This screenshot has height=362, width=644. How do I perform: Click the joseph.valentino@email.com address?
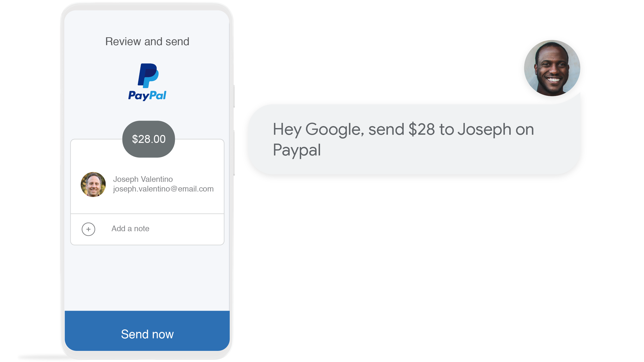click(163, 189)
